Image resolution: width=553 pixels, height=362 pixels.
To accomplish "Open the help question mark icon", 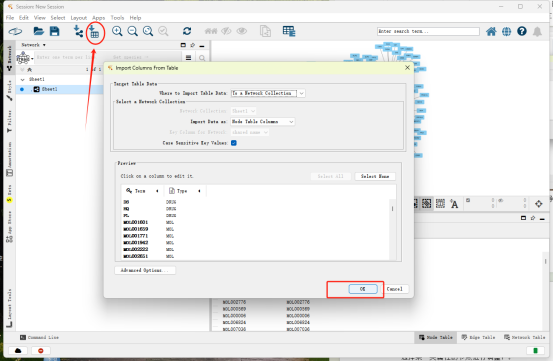I will (522, 31).
